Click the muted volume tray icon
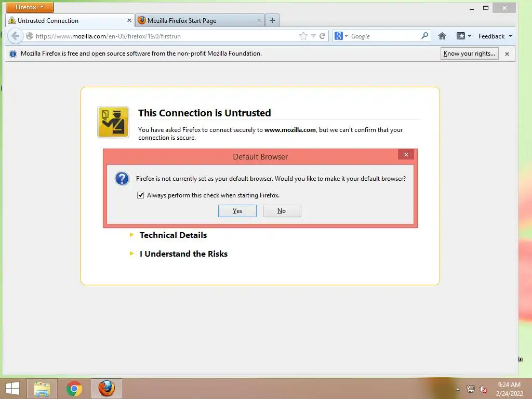Image resolution: width=532 pixels, height=399 pixels. 483,390
